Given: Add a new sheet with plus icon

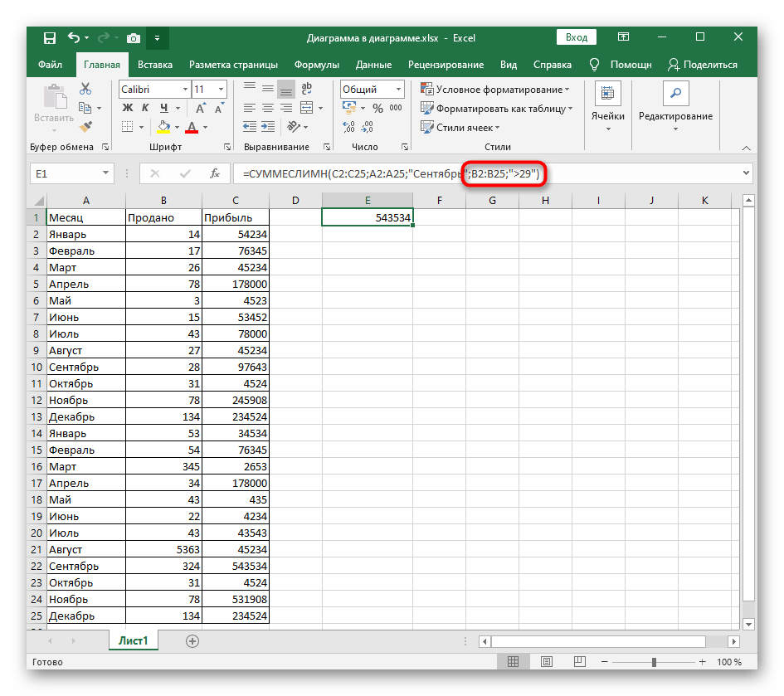Looking at the screenshot, I should 192,640.
